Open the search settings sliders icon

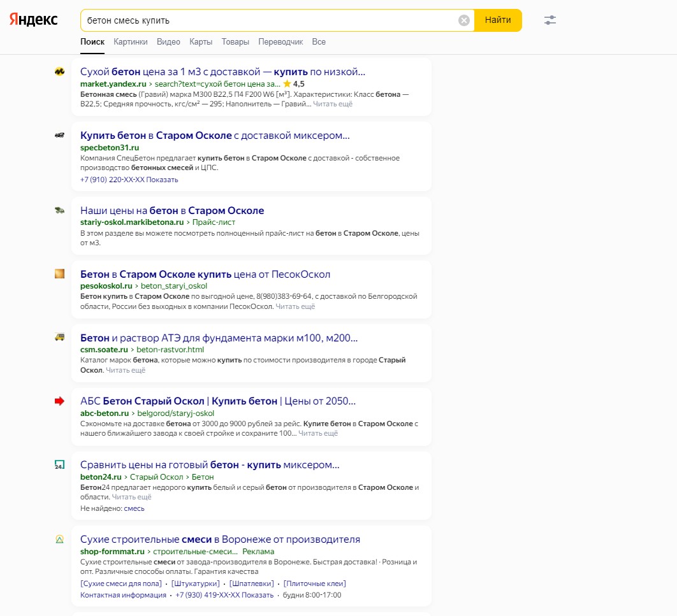550,20
